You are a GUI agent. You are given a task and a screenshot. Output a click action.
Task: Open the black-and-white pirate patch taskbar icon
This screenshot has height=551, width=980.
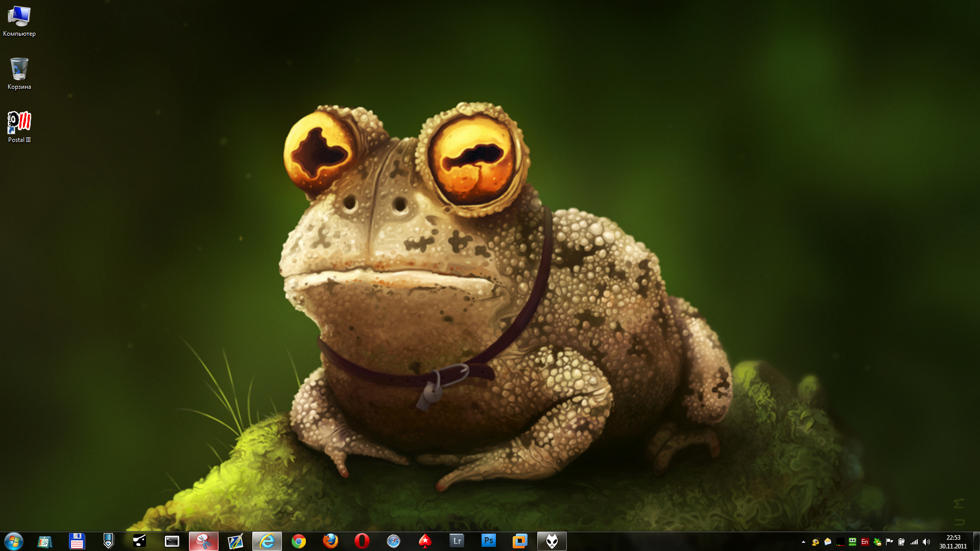click(140, 541)
